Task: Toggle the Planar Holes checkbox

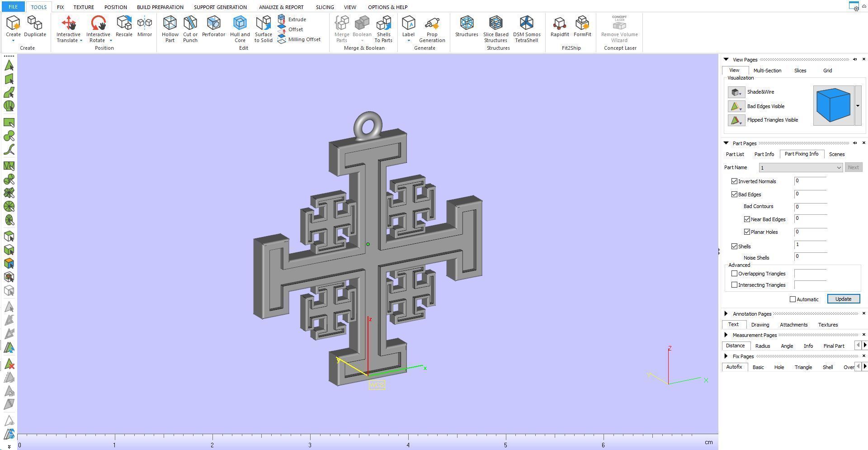Action: 747,232
